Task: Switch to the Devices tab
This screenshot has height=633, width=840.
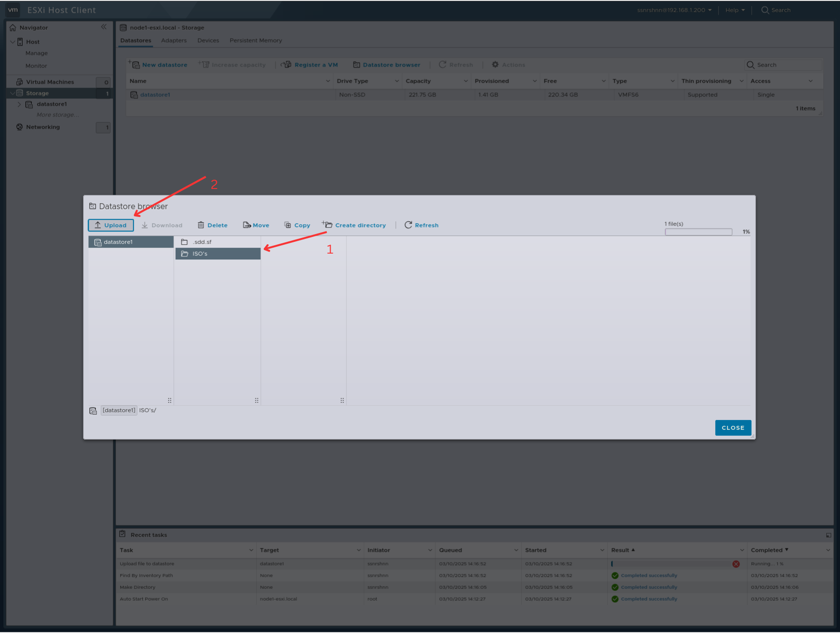Action: (x=208, y=40)
